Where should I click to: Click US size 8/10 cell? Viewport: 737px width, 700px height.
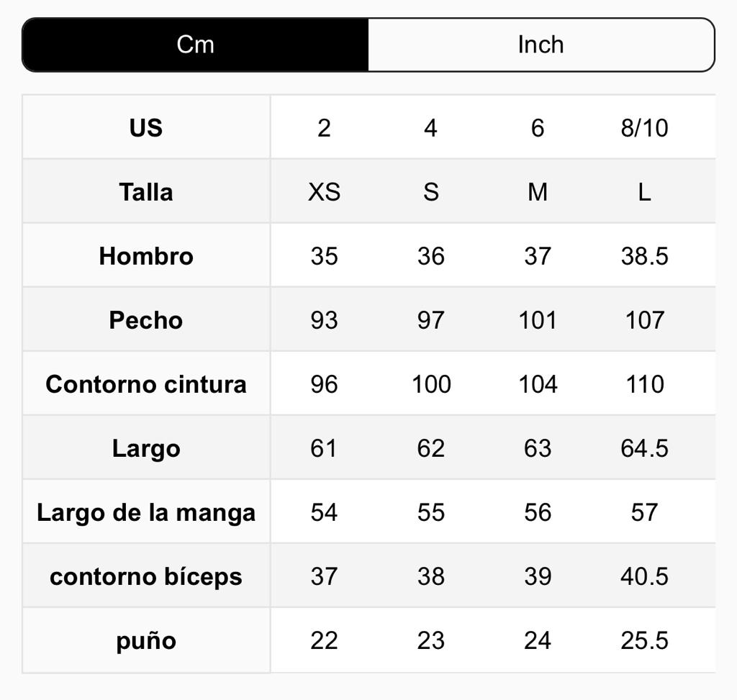pyautogui.click(x=644, y=128)
